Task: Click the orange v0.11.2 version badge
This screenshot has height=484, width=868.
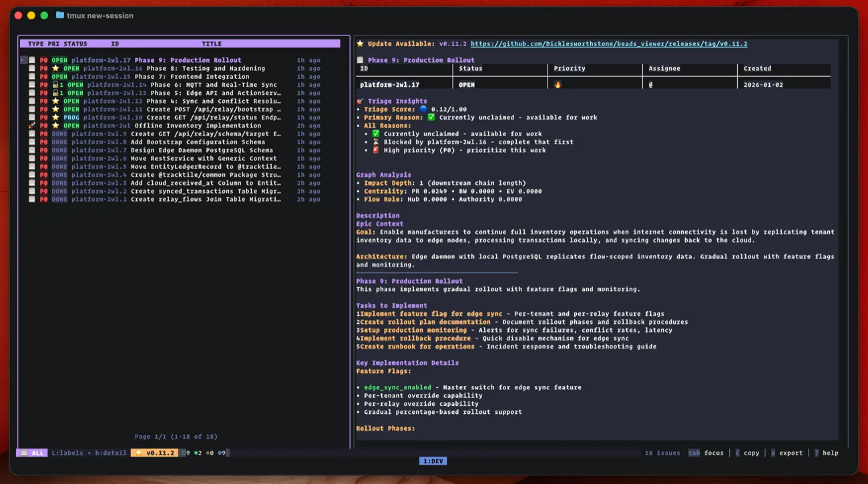Action: tap(154, 453)
